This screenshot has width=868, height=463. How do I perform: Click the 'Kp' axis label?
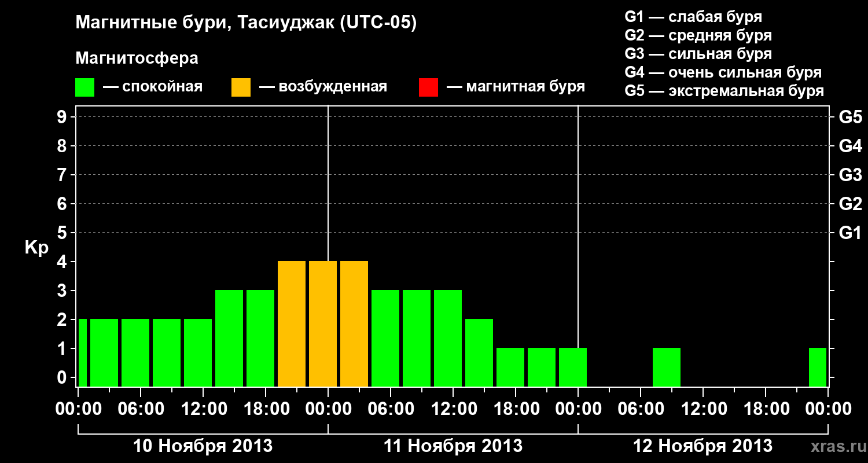(36, 248)
